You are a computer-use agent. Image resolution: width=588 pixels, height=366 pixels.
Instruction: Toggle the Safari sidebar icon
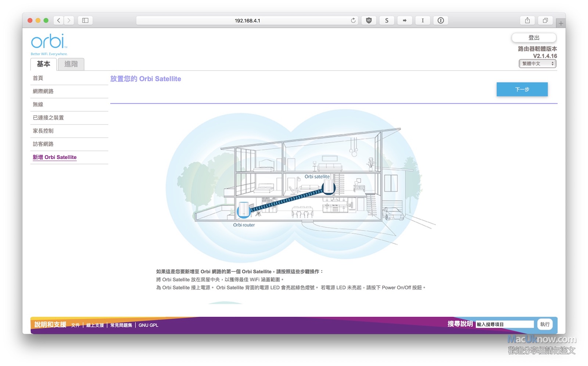[x=85, y=21]
